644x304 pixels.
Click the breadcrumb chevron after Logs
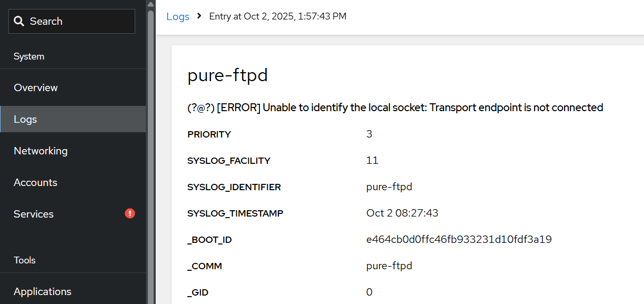point(199,16)
